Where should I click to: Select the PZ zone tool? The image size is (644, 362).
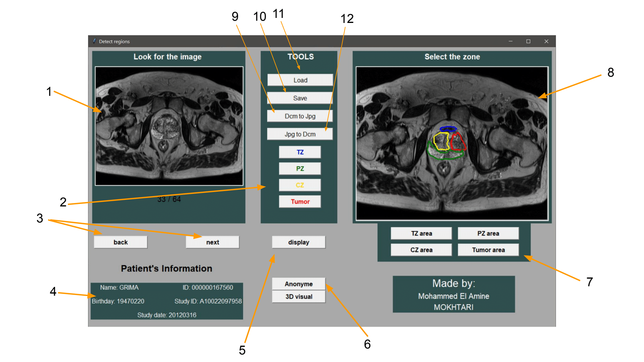tap(299, 168)
